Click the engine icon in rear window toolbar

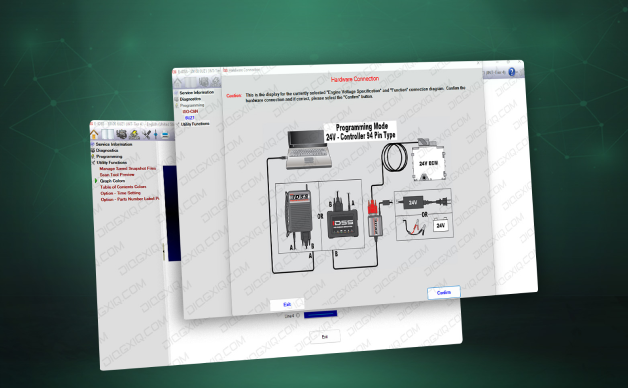click(121, 135)
